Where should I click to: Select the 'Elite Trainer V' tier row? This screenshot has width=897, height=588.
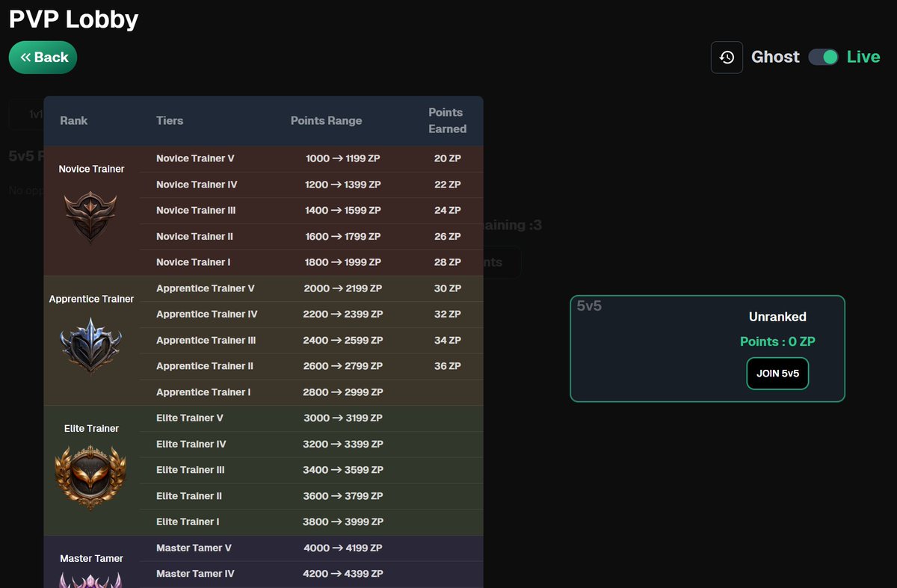point(312,418)
